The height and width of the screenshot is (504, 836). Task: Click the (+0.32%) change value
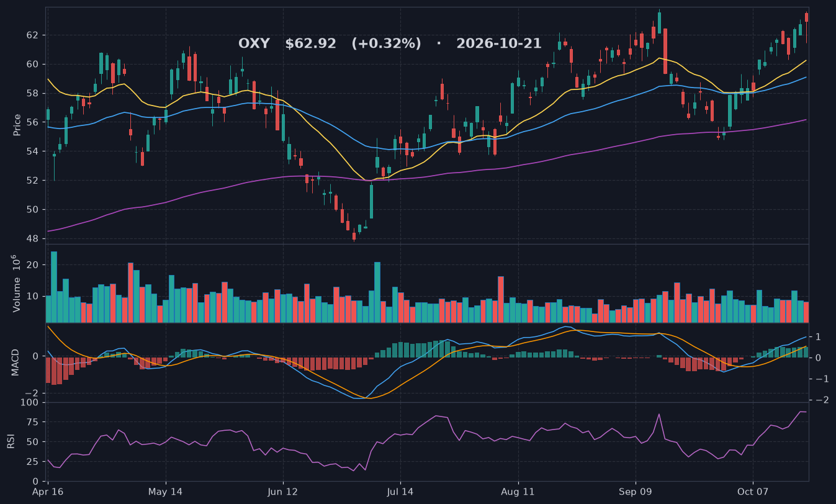tap(386, 43)
